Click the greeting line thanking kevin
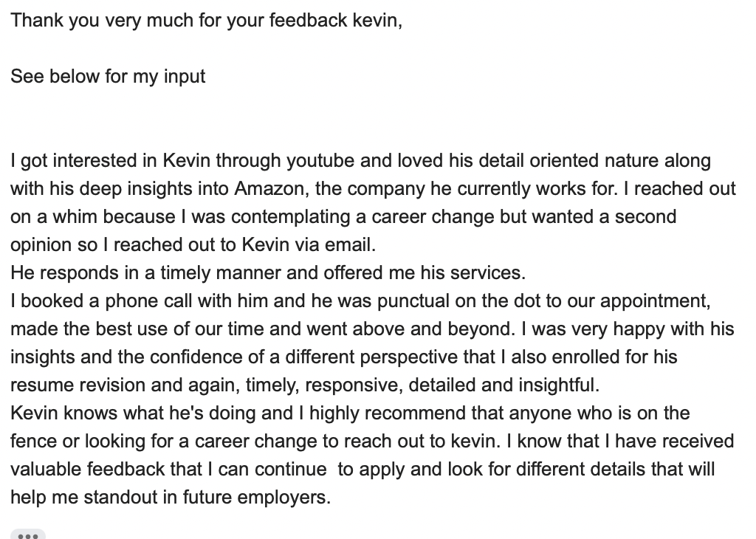 point(207,21)
